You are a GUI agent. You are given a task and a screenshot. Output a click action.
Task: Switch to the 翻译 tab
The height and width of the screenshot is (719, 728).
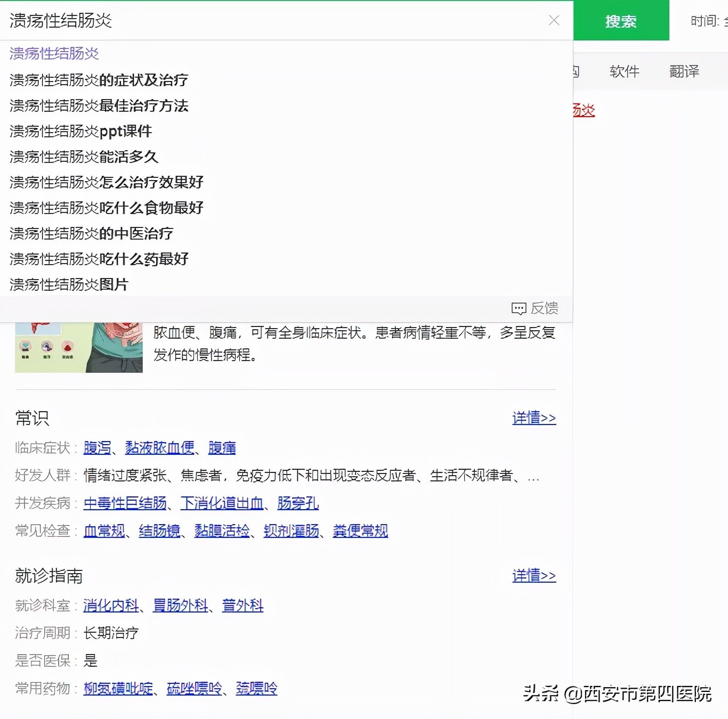click(x=684, y=71)
